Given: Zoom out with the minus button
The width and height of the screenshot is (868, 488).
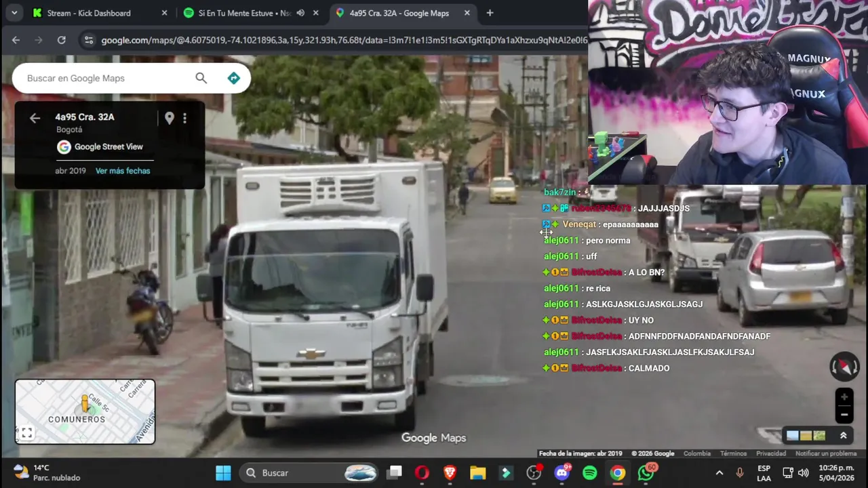Looking at the screenshot, I should coord(844,414).
